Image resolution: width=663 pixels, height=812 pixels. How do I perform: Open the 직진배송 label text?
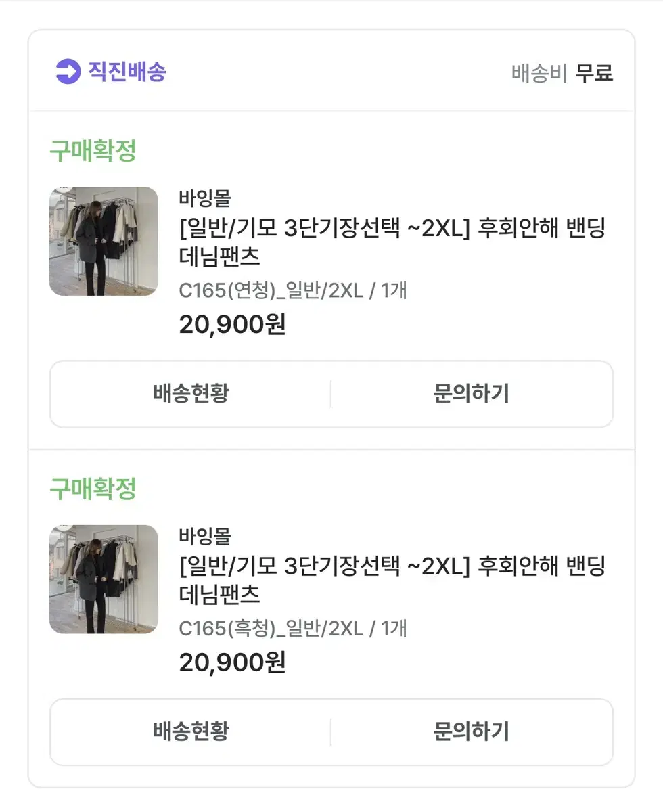127,72
